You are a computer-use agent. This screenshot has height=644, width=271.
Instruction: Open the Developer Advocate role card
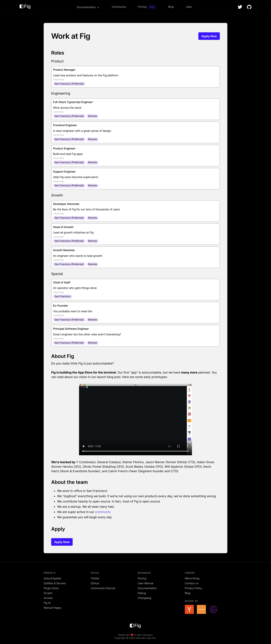coord(135,211)
